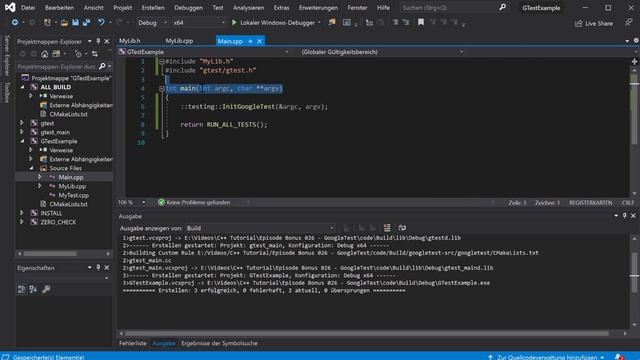Click the Home icon in Projektmappen-Explorer
640x360 pixels.
click(x=44, y=54)
